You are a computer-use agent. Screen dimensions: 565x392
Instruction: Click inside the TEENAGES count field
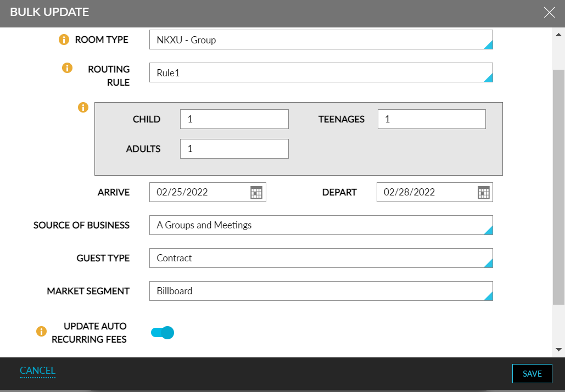tap(431, 119)
